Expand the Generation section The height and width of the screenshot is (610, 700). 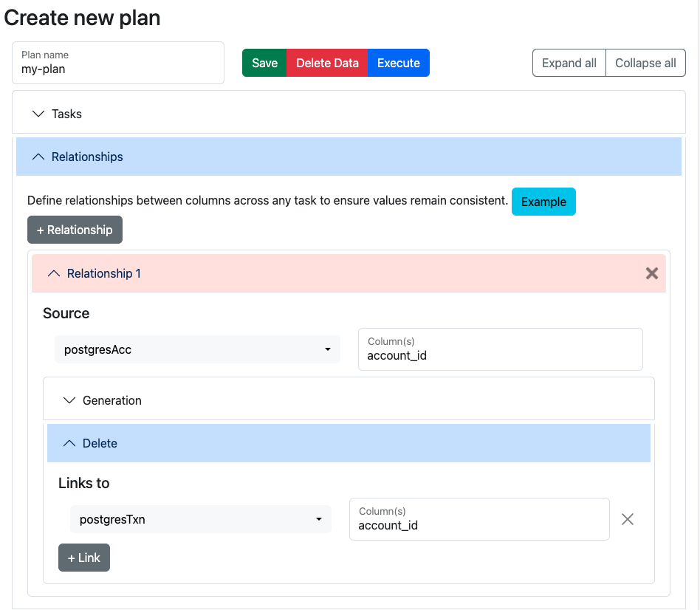tap(70, 400)
